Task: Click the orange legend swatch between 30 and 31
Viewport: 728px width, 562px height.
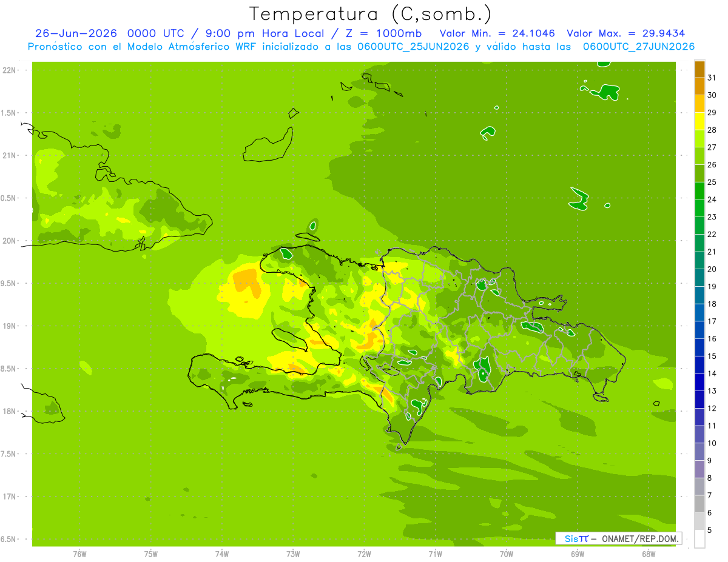Action: (699, 87)
